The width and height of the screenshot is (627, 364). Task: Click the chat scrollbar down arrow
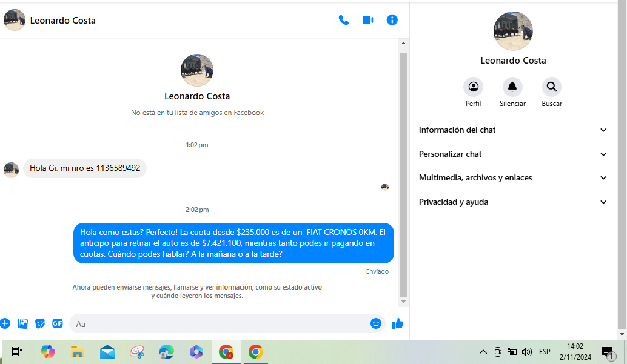pos(403,302)
